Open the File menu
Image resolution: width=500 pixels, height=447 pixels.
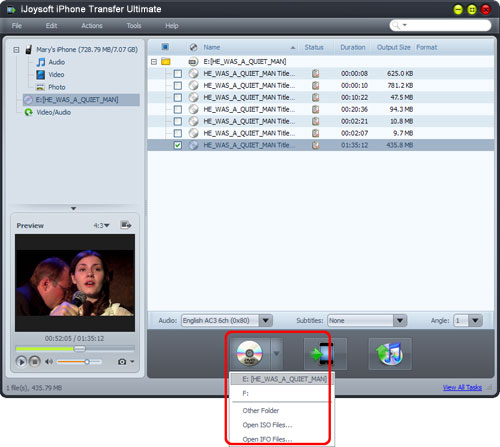pyautogui.click(x=17, y=26)
